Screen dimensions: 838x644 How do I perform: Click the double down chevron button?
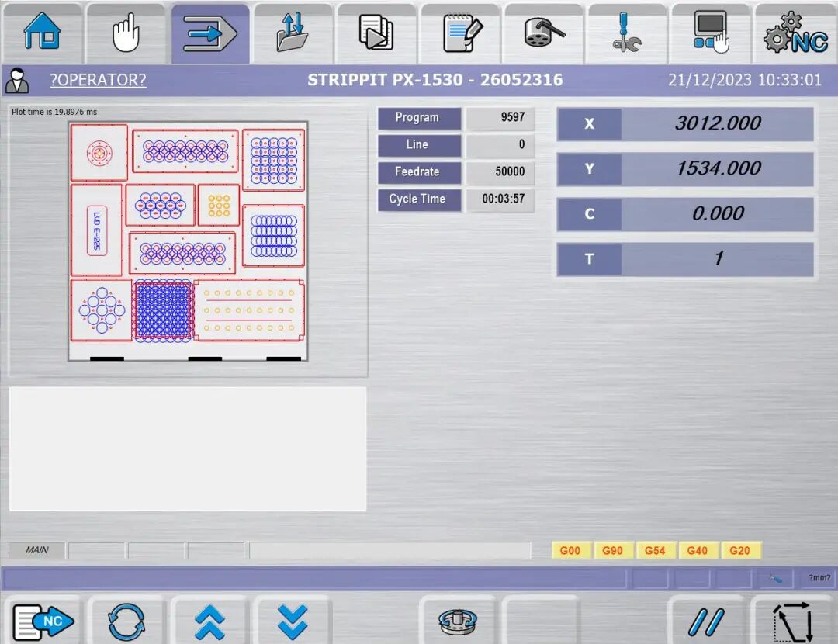293,621
